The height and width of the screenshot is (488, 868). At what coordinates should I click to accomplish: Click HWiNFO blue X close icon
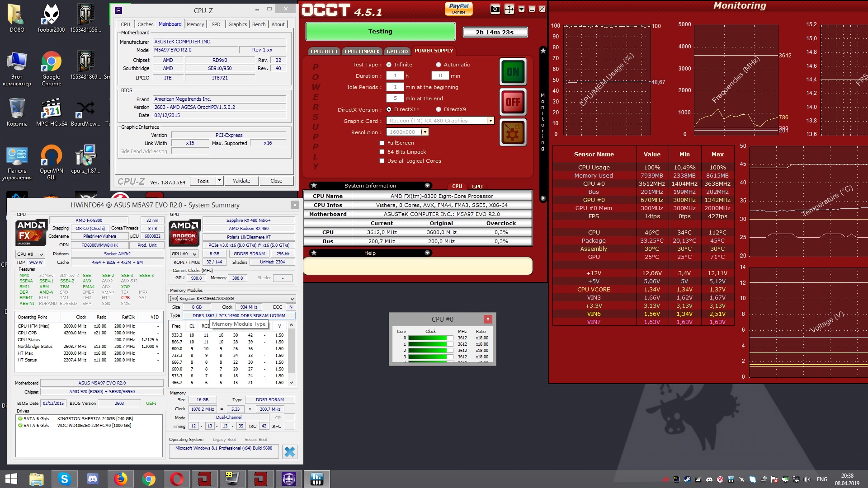pyautogui.click(x=290, y=451)
